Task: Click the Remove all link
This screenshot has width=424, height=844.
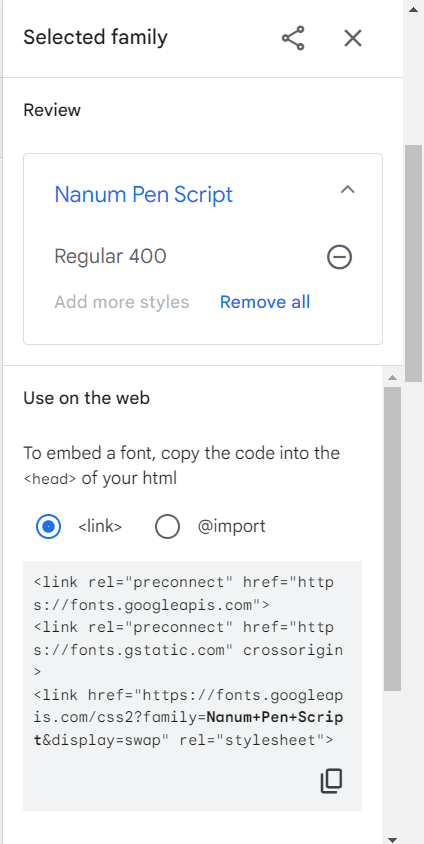Action: pyautogui.click(x=265, y=302)
